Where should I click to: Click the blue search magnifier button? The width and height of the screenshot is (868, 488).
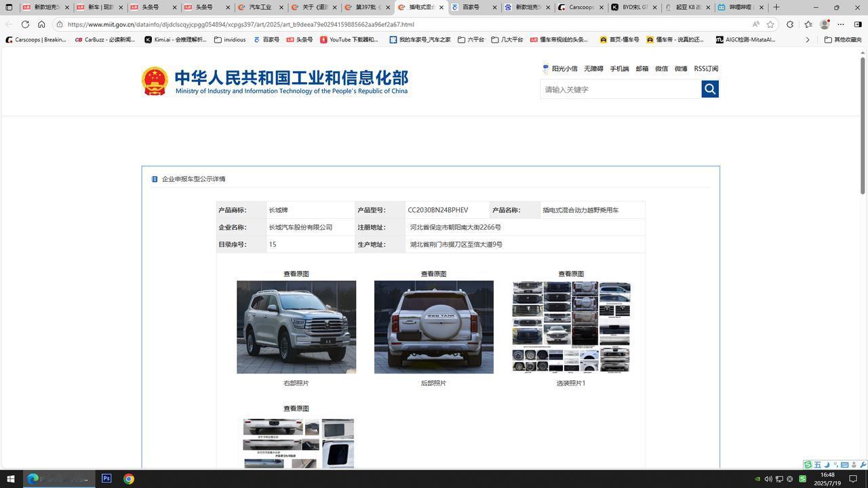coord(710,89)
